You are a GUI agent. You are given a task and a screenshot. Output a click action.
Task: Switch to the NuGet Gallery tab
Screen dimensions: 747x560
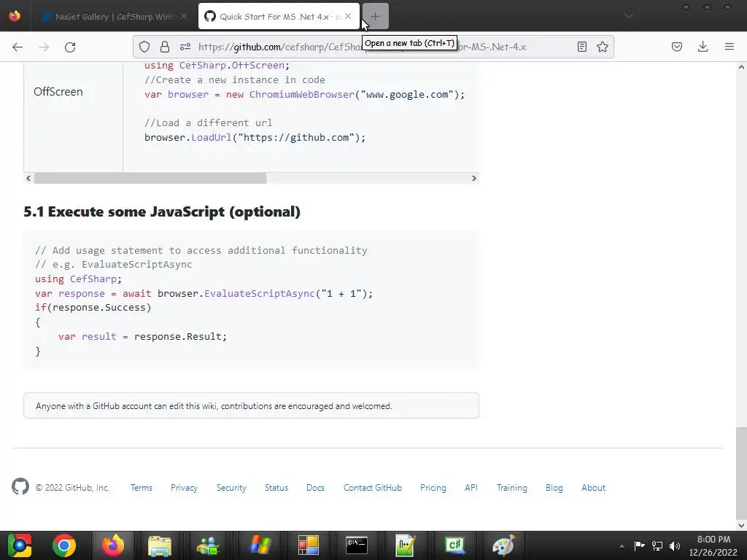pyautogui.click(x=115, y=16)
